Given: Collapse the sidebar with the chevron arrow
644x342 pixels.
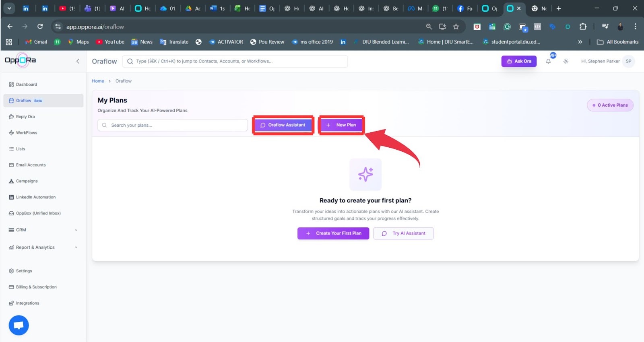Looking at the screenshot, I should 78,61.
